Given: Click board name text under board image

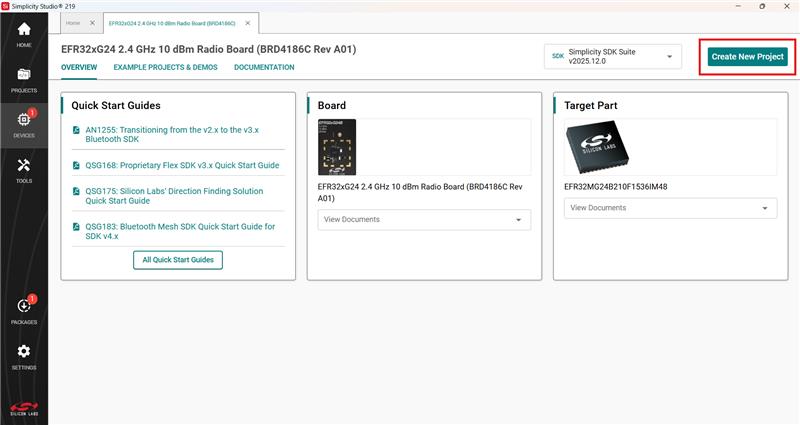Looking at the screenshot, I should tap(420, 192).
